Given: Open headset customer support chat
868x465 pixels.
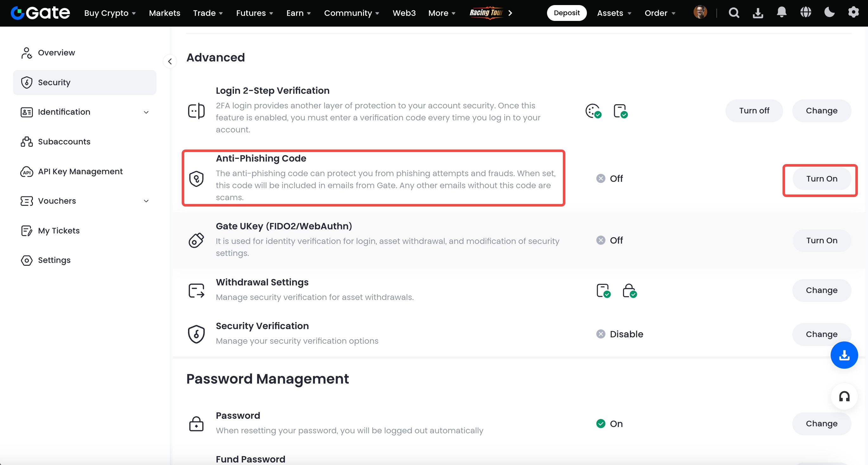Looking at the screenshot, I should point(844,396).
